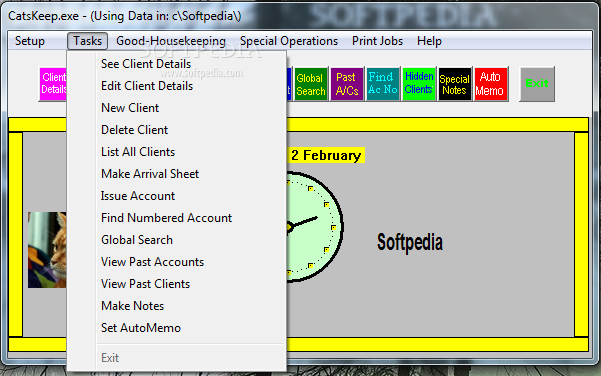Select Global Search menu entry

pyautogui.click(x=176, y=240)
